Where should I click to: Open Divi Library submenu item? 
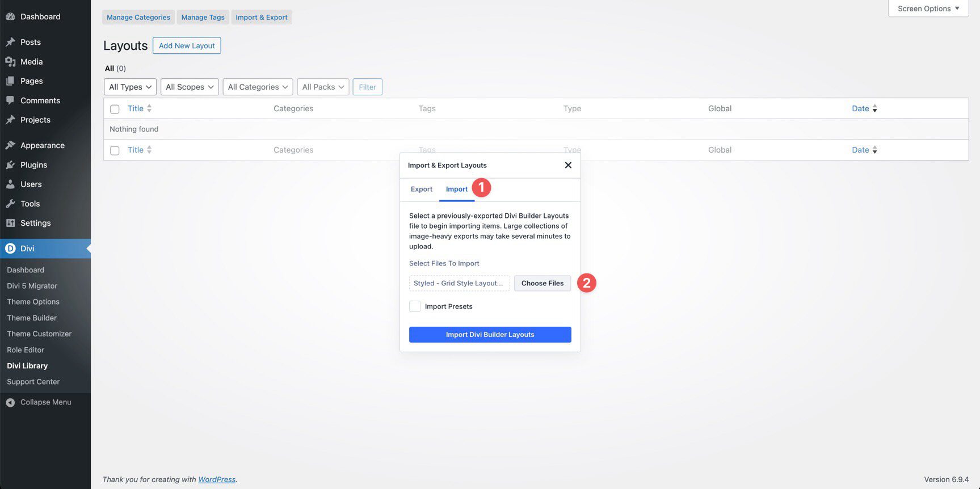tap(27, 366)
